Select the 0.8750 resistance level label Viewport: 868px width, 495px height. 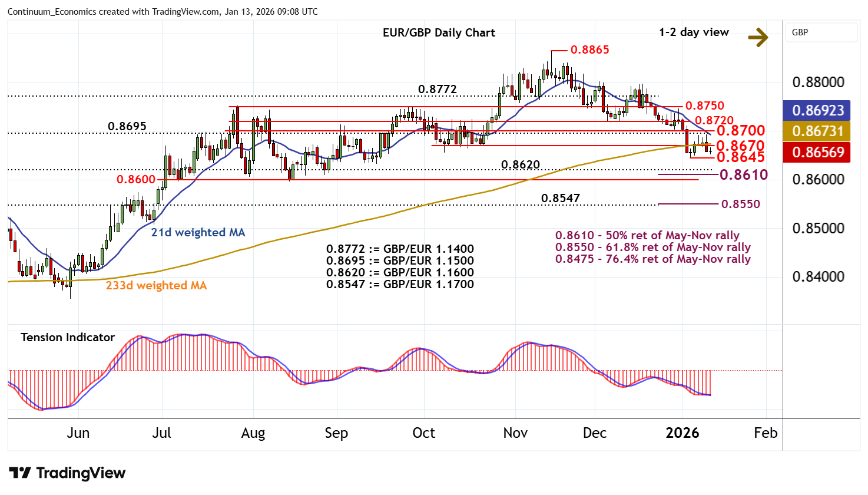tap(705, 106)
